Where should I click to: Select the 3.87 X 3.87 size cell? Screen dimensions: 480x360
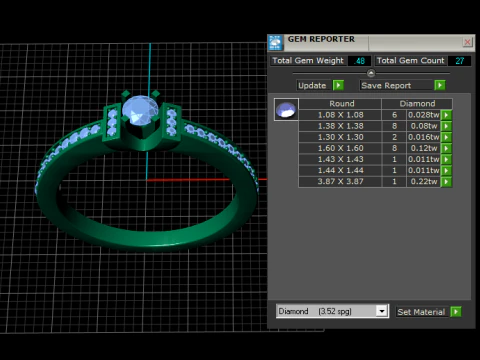[340, 182]
